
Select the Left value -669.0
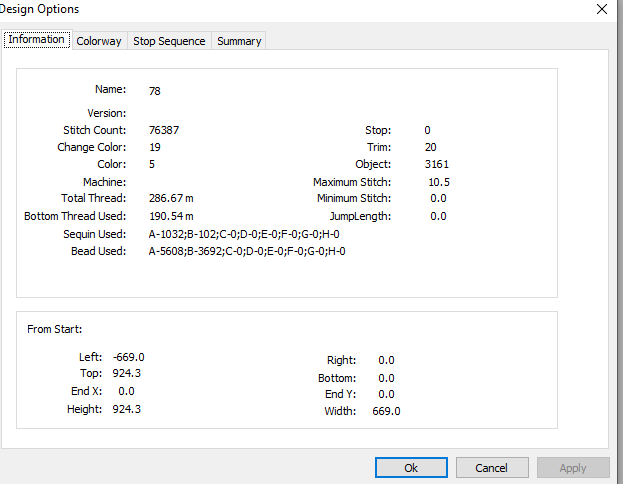coord(128,357)
